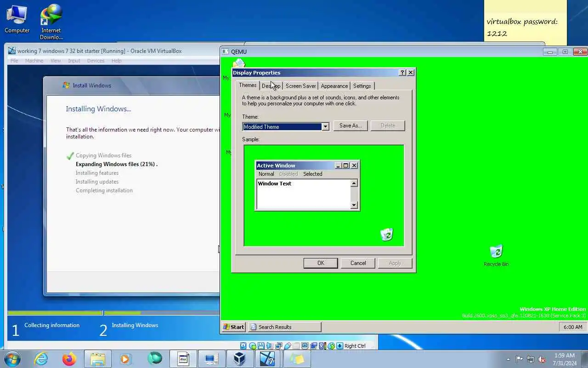This screenshot has width=588, height=368.
Task: Switch to the Windows 7 VM taskbar button
Action: tap(267, 359)
